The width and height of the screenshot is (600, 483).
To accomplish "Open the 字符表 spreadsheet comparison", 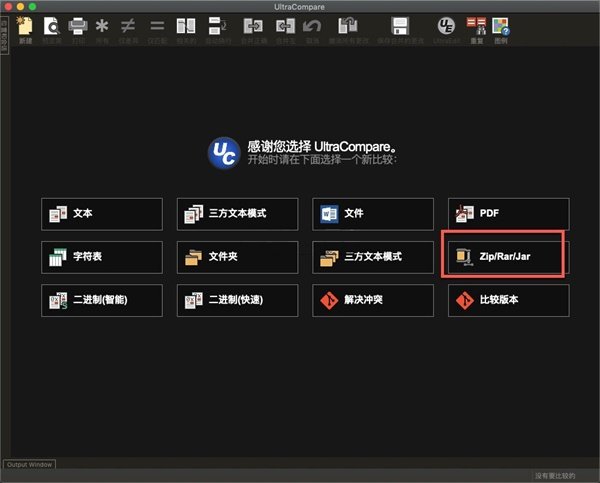I will pyautogui.click(x=102, y=257).
